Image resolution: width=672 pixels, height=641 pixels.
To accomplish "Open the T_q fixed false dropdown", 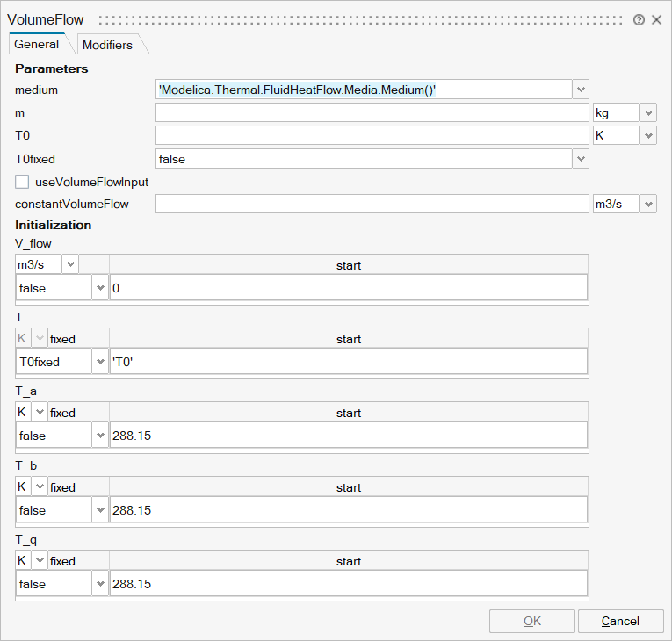I will (x=99, y=584).
